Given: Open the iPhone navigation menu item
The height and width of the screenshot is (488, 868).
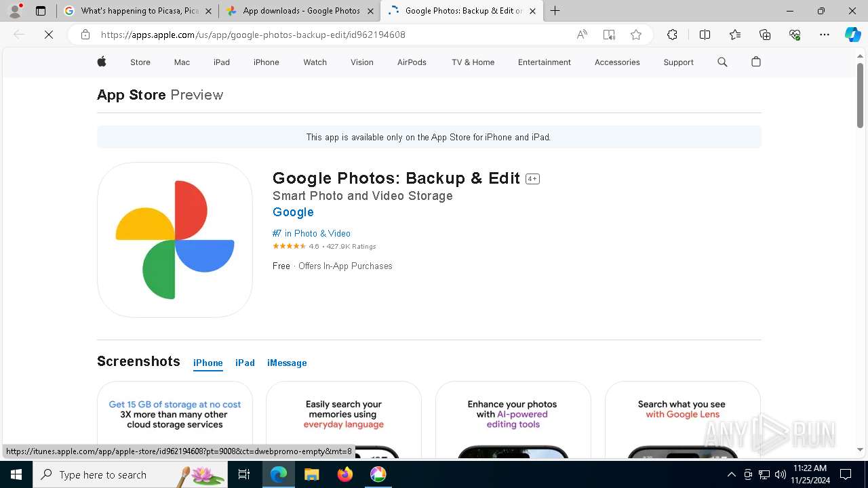Looking at the screenshot, I should click(267, 62).
